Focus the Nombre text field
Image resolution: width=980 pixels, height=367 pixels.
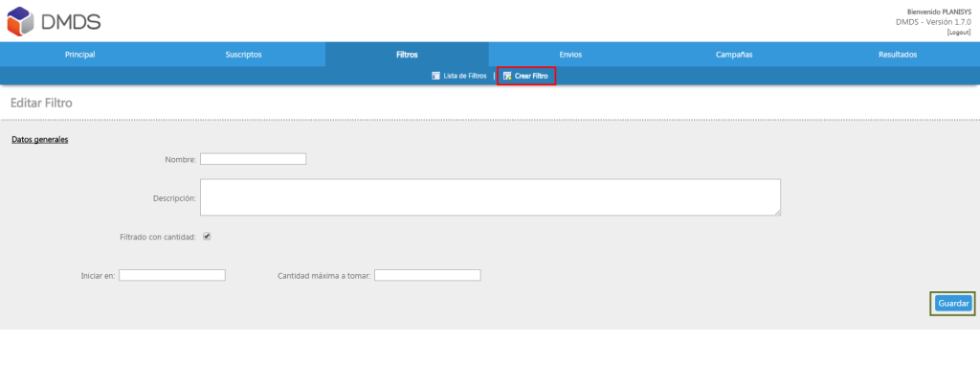click(253, 159)
